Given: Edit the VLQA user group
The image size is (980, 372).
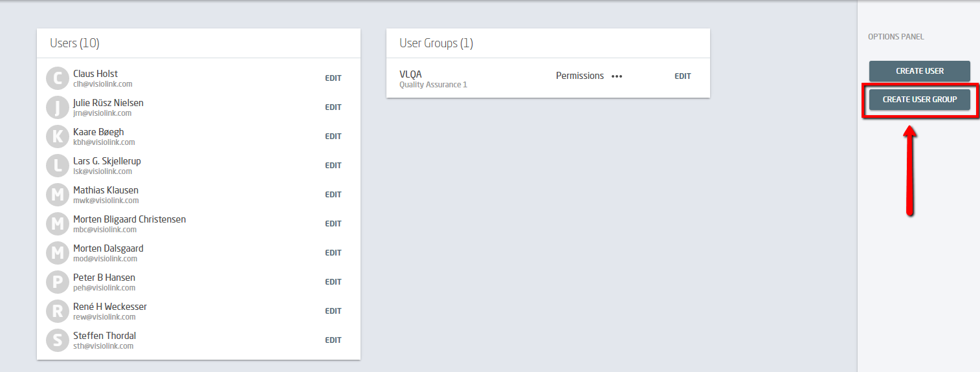Looking at the screenshot, I should click(x=683, y=76).
